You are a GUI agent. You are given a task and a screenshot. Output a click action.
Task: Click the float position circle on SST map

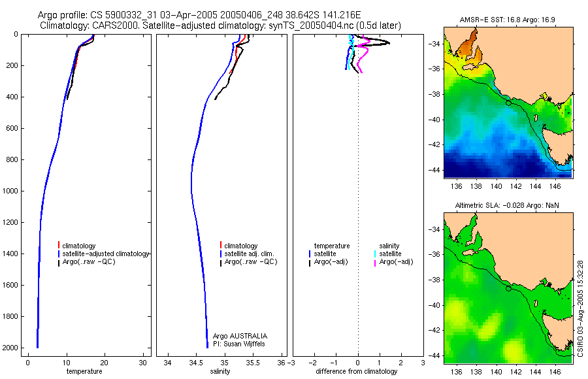pyautogui.click(x=508, y=103)
